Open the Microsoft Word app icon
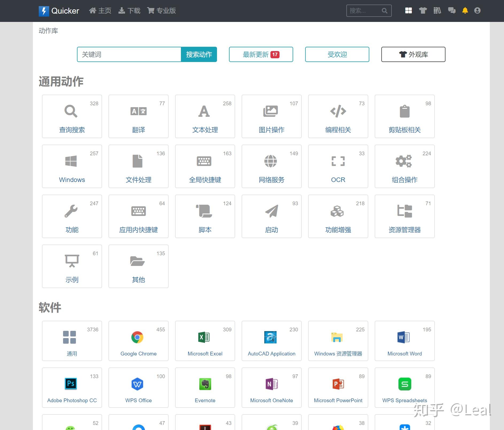The width and height of the screenshot is (504, 430). coord(404,337)
